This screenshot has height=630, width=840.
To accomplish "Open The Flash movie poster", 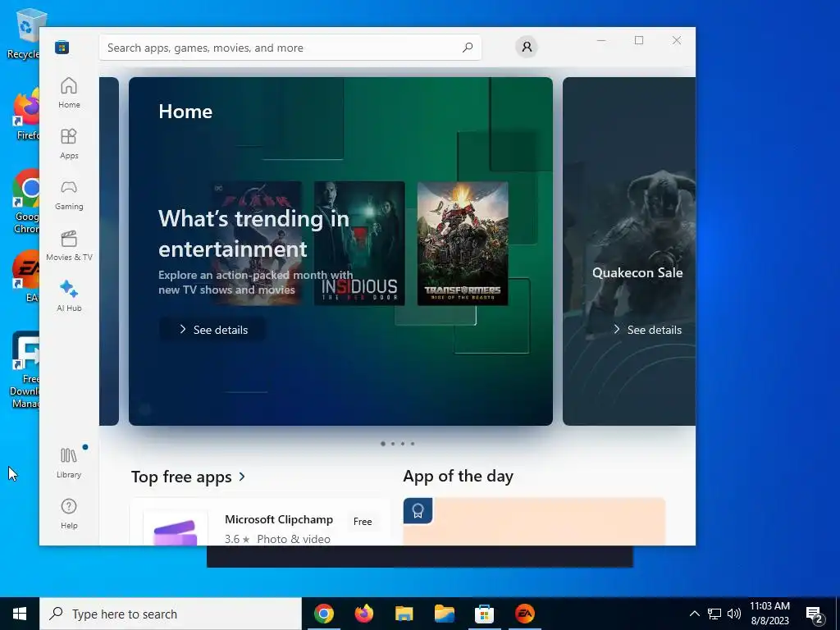I will [256, 243].
